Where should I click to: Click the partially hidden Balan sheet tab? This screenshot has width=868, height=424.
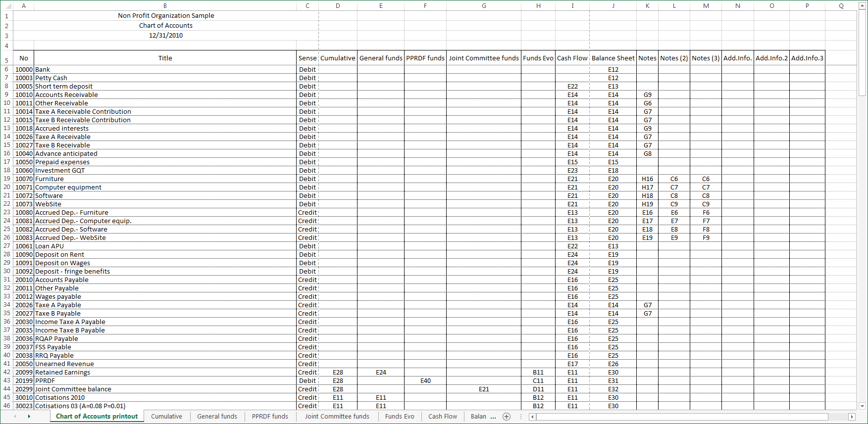pyautogui.click(x=478, y=417)
